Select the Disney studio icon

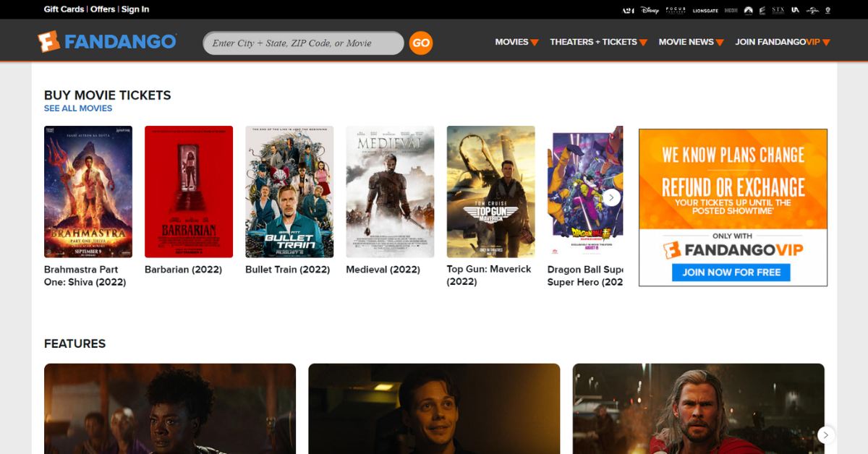650,10
